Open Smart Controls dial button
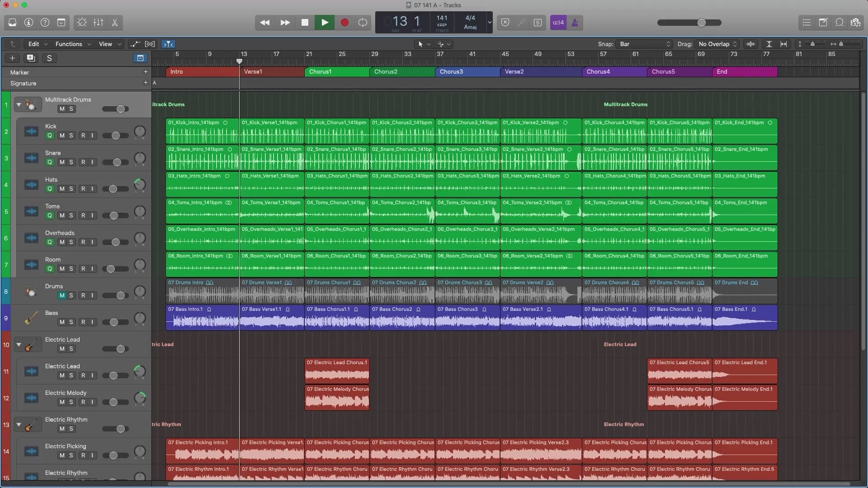This screenshot has width=868, height=488. 82,22
